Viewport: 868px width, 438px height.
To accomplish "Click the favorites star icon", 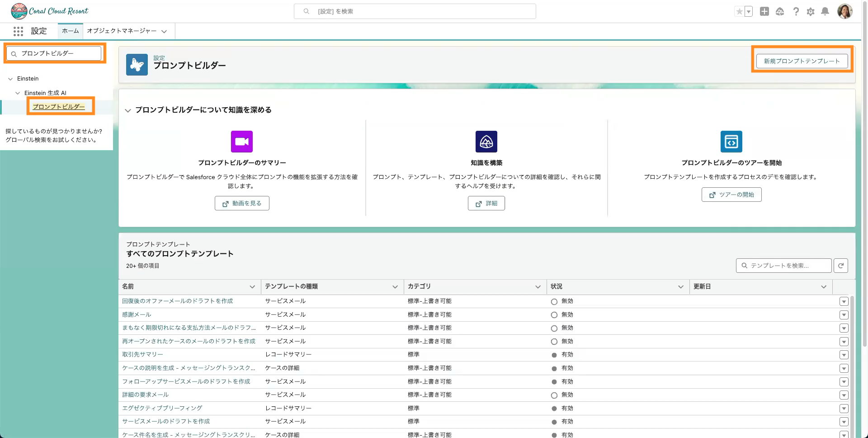I will click(x=739, y=12).
